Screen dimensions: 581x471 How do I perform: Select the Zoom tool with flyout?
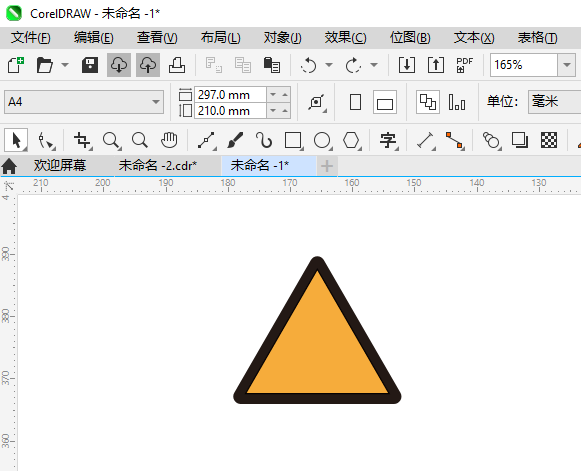[112, 141]
